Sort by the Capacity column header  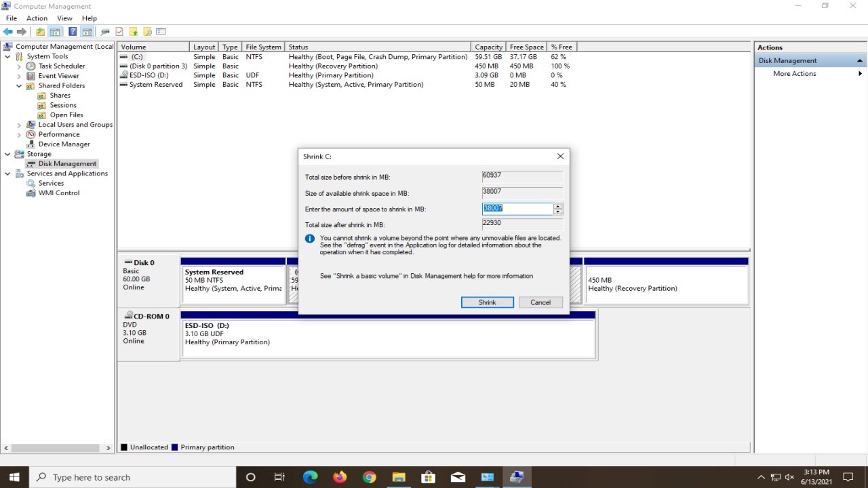point(488,47)
